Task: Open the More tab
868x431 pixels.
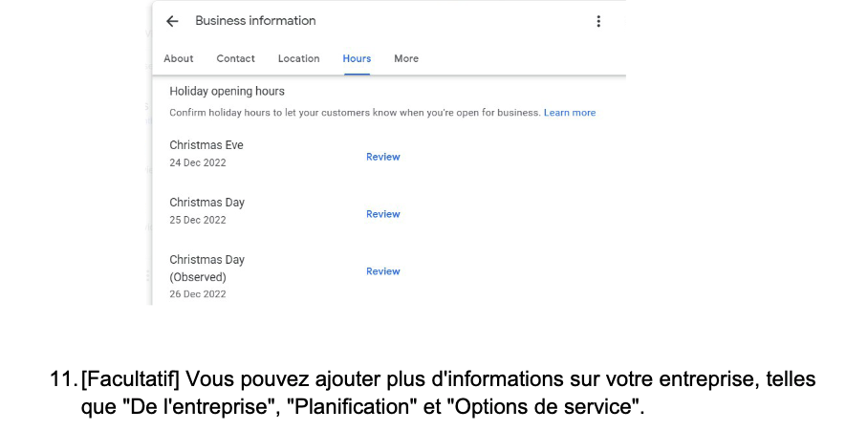Action: click(406, 58)
